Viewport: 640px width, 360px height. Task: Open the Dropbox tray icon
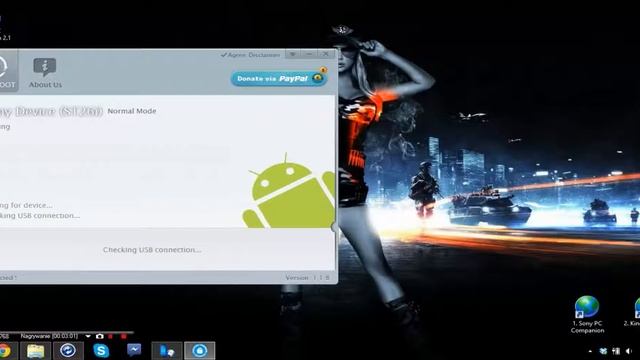603,351
